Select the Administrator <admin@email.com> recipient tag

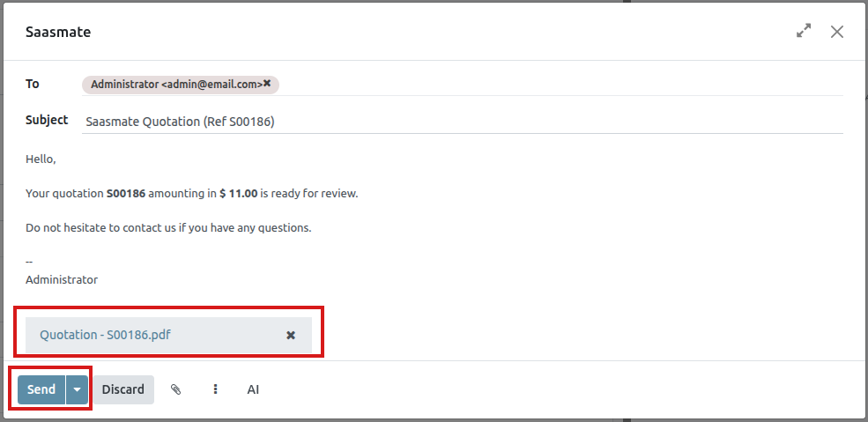(x=174, y=85)
